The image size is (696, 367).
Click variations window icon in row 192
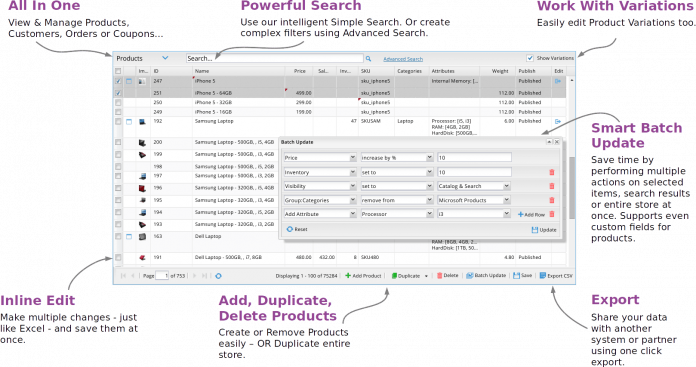[x=129, y=121]
